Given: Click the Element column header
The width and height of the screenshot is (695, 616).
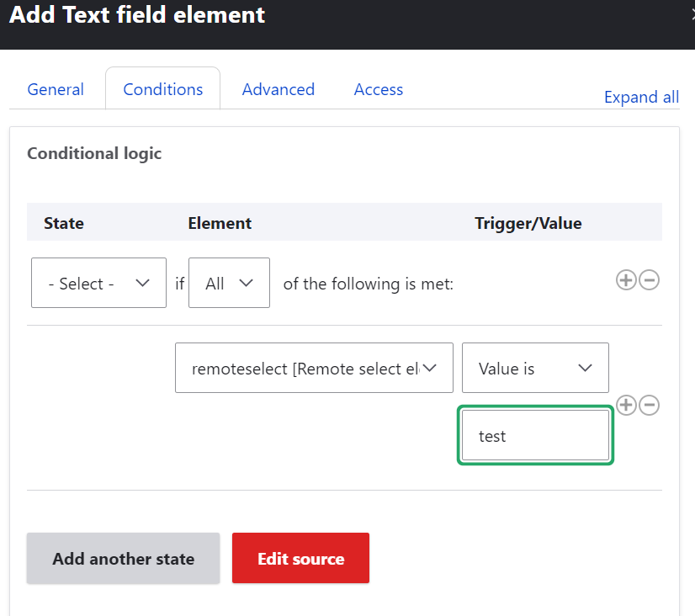Looking at the screenshot, I should coord(220,223).
